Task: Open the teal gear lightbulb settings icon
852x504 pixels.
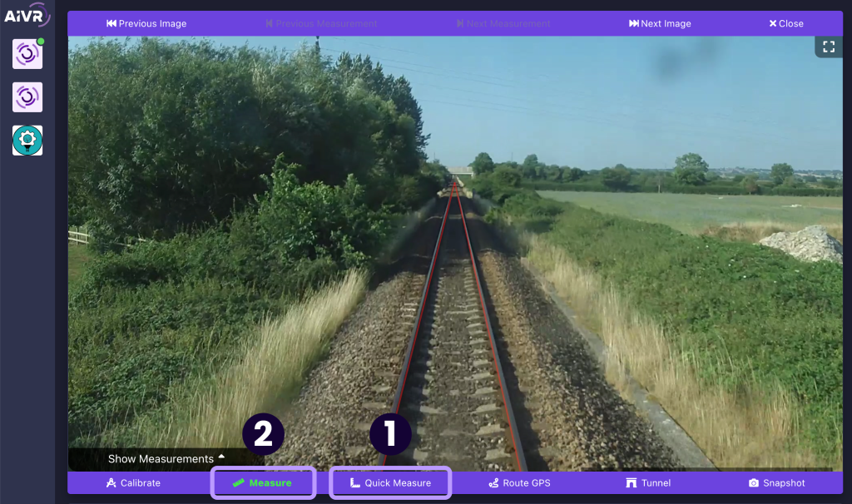Action: (x=27, y=141)
